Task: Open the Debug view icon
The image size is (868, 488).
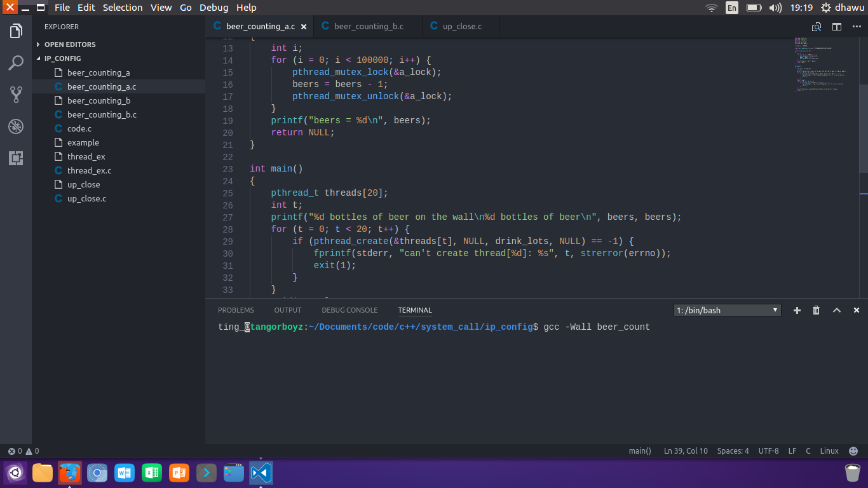Action: click(16, 126)
